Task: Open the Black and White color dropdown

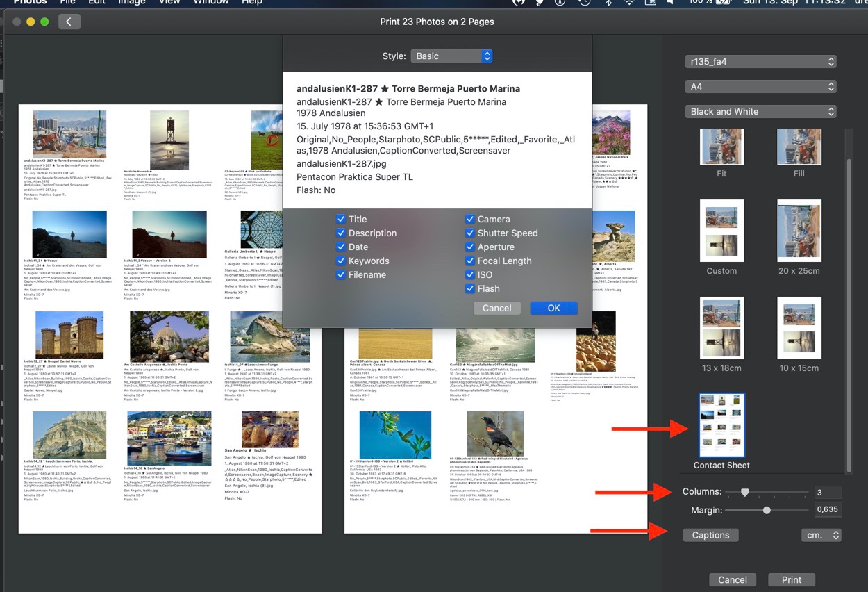Action: (x=760, y=111)
